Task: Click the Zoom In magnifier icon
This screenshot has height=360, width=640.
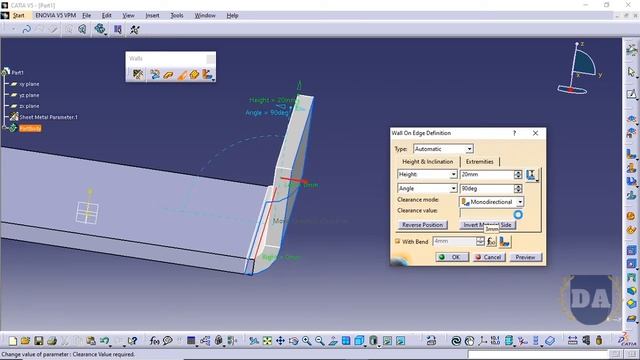Action: [x=307, y=340]
